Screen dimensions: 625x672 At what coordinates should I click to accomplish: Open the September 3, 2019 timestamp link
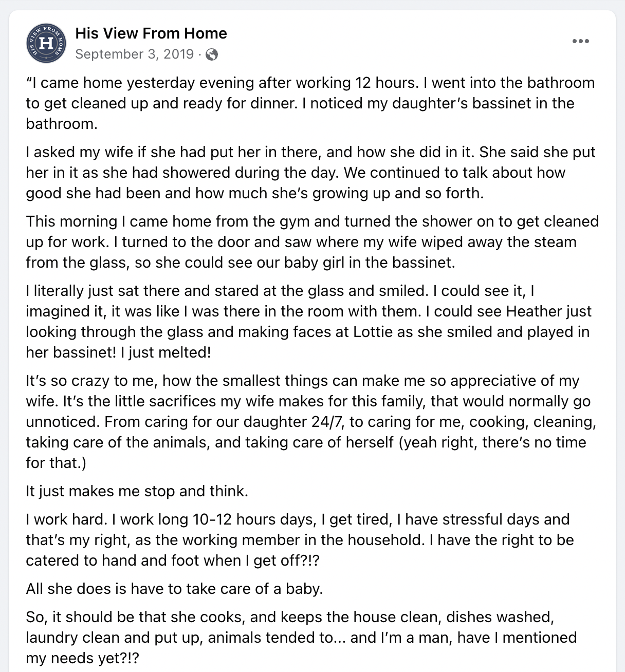point(135,54)
